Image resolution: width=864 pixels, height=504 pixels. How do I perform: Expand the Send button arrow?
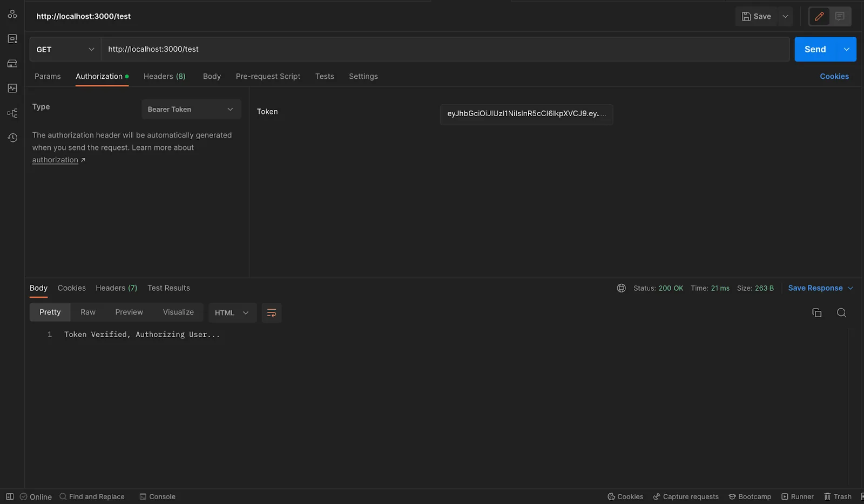point(846,49)
